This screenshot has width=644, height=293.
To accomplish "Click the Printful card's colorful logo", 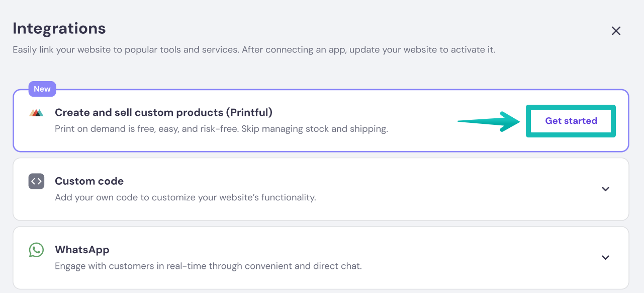I will click(36, 112).
